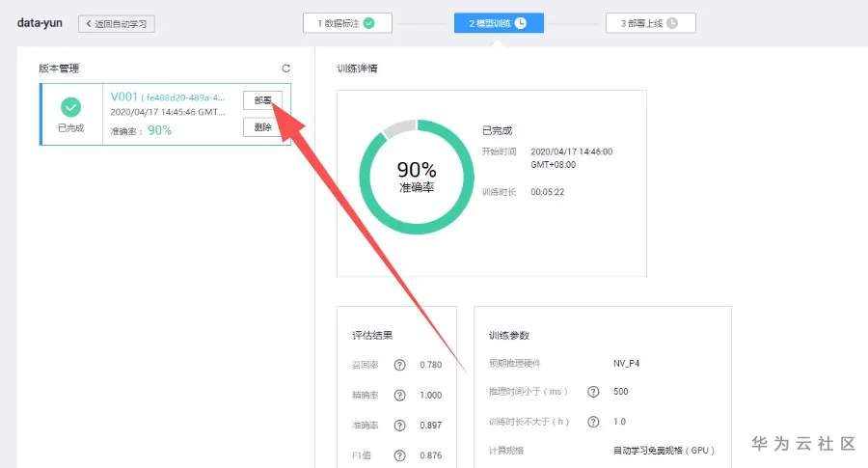
Task: Go back via 返回自动学习 button
Action: point(117,24)
